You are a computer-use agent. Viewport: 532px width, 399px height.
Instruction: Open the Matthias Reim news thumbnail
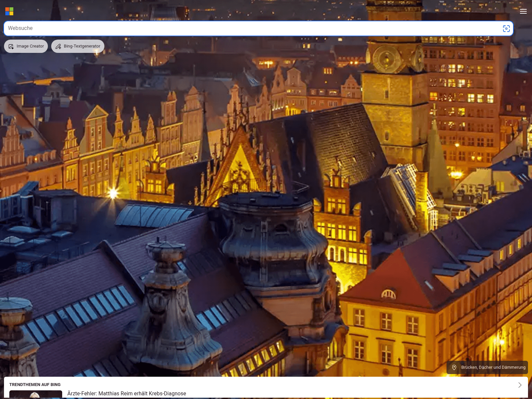point(36,394)
